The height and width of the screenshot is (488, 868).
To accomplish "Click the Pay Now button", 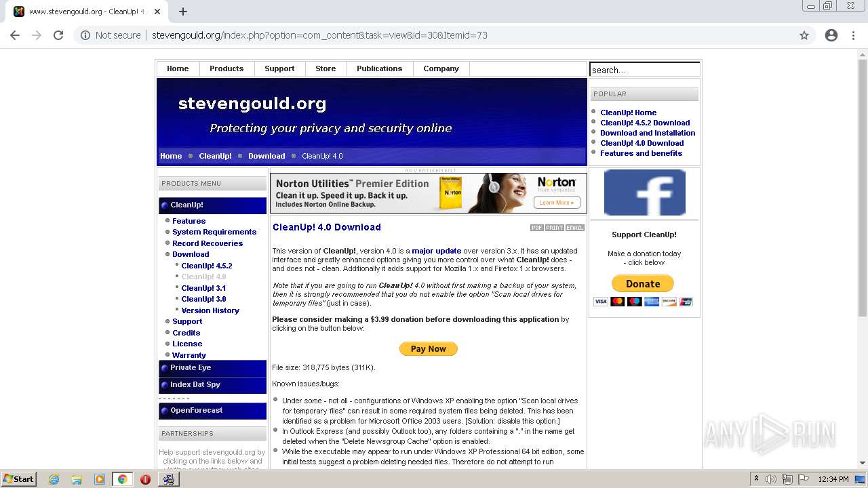I will click(428, 348).
